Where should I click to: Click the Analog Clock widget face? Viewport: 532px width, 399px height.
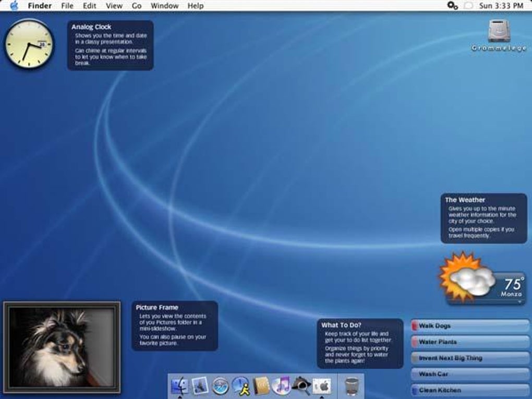click(x=29, y=44)
